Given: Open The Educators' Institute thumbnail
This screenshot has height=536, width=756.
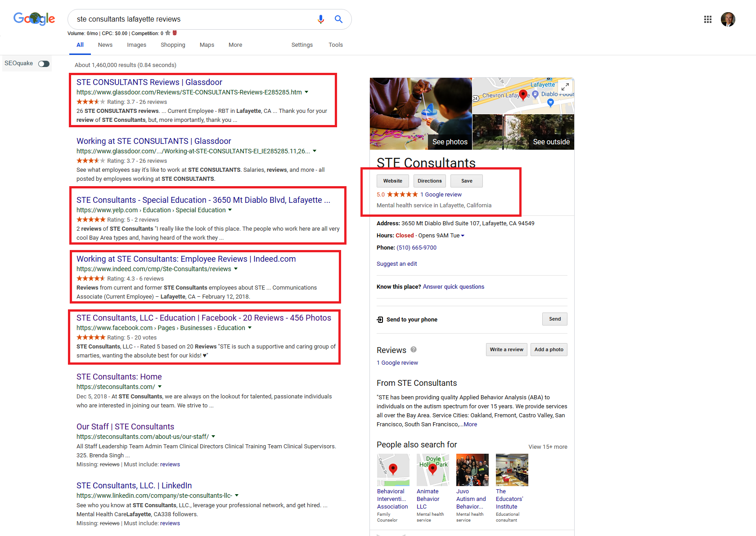Looking at the screenshot, I should point(512,470).
